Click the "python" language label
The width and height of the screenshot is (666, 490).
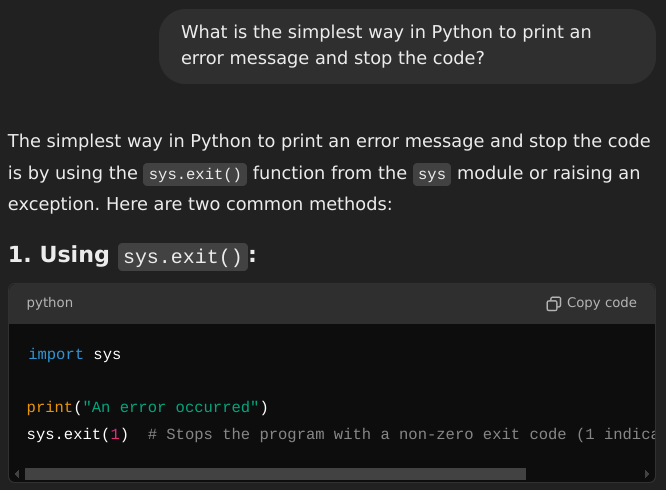click(x=49, y=303)
